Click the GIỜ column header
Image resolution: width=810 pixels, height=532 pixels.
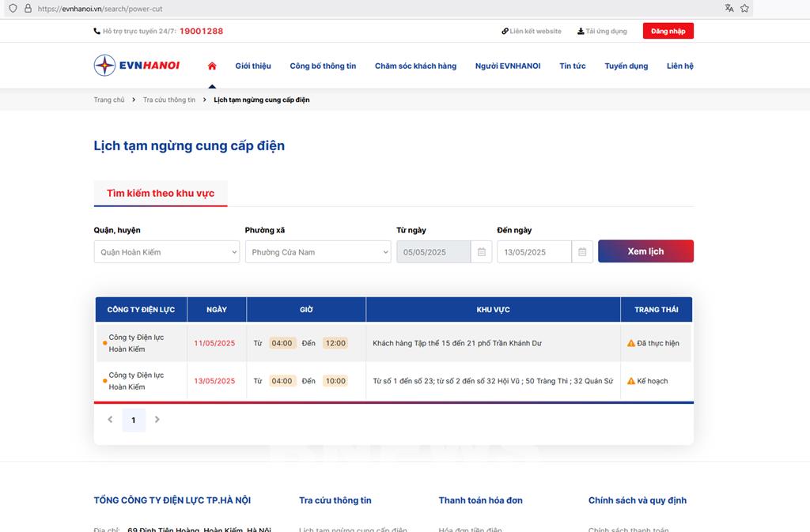[306, 310]
